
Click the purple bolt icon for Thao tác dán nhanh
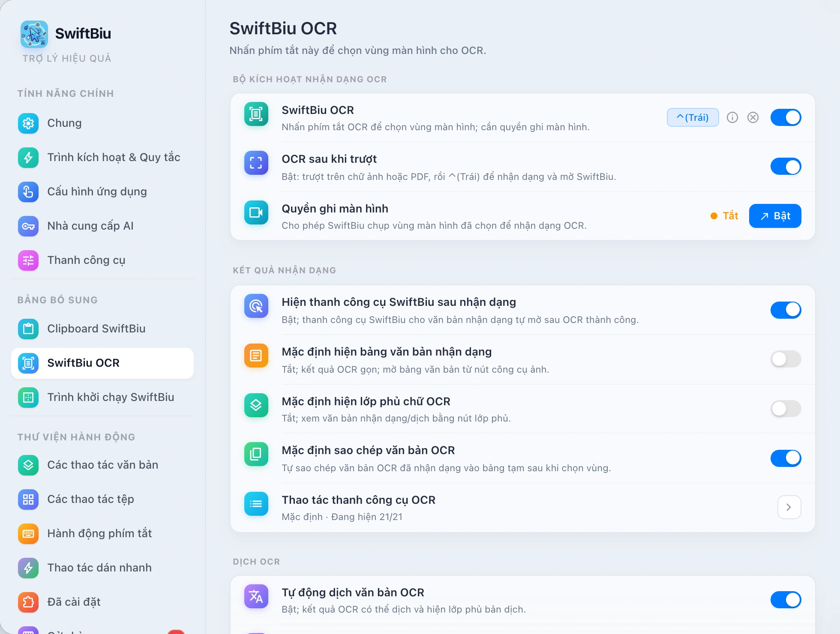tap(28, 568)
